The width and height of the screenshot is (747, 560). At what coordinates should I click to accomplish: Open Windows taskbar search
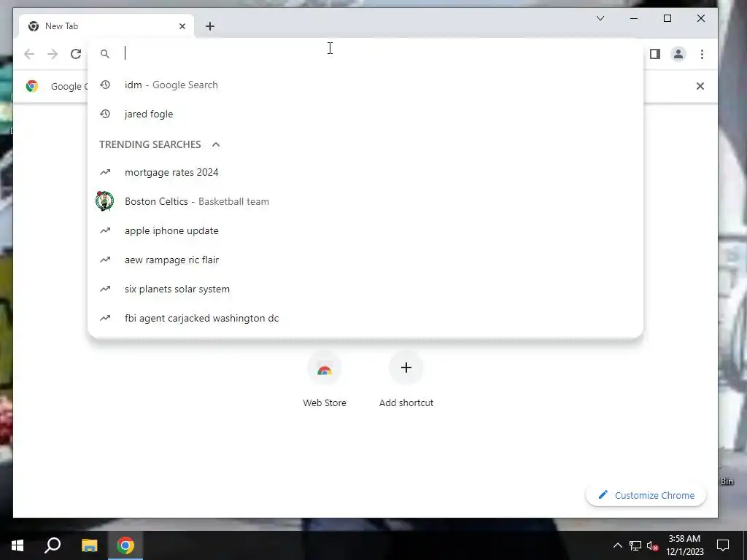pyautogui.click(x=53, y=545)
